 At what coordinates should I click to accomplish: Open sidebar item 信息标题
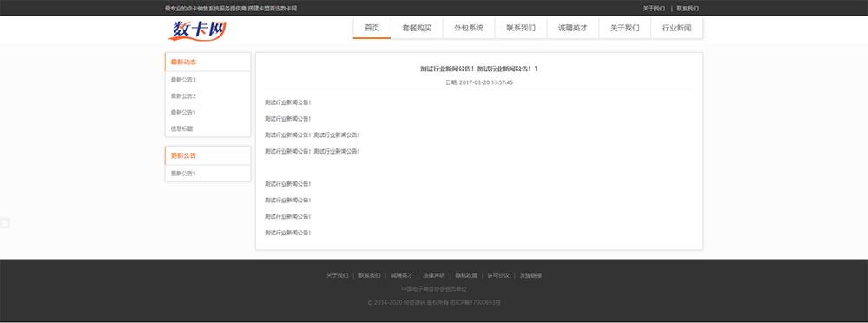tap(181, 129)
